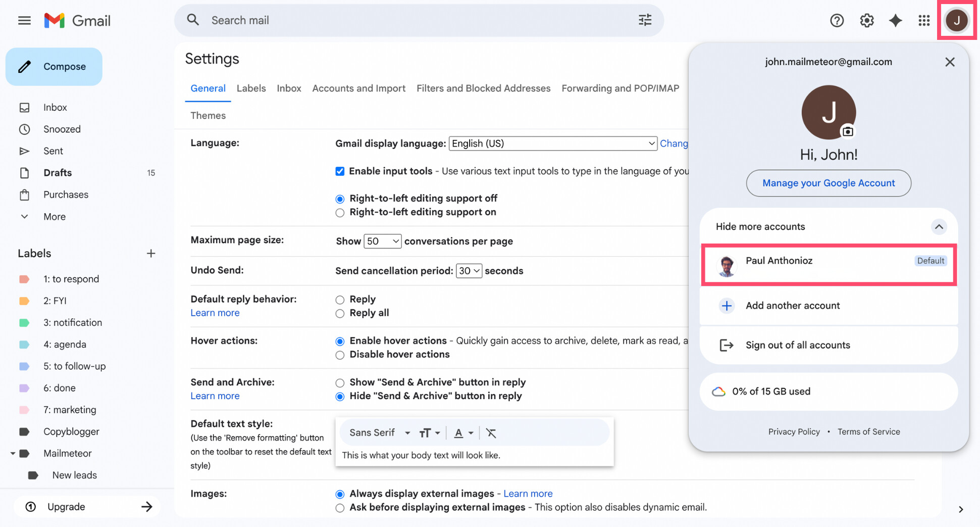Open the Compose button pencil icon
The image size is (980, 527).
24,66
